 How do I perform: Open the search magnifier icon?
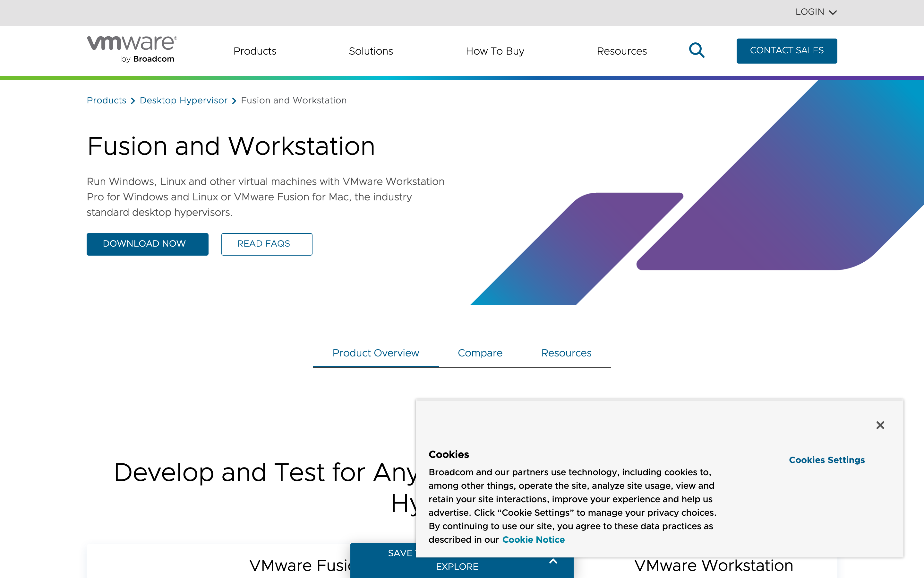click(697, 50)
